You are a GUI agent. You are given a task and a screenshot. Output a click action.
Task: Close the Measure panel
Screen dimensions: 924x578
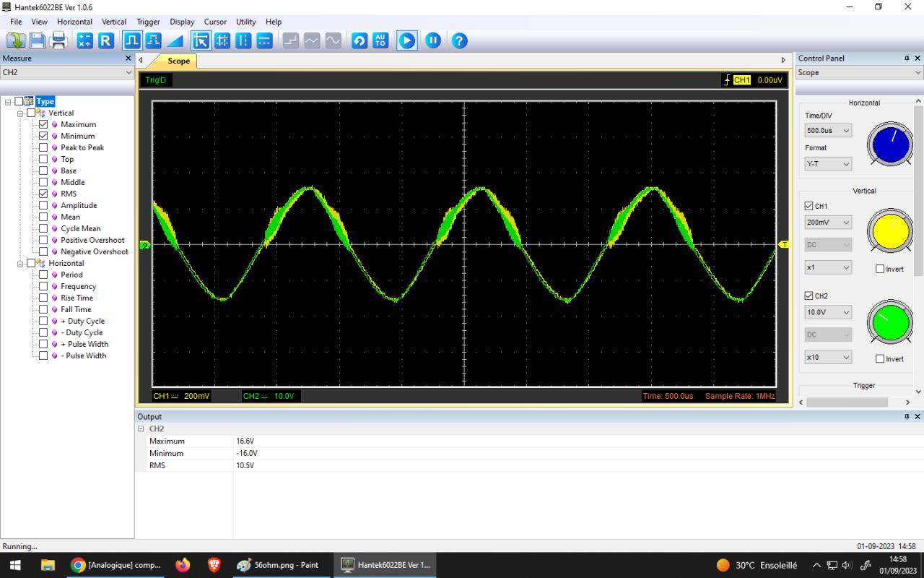pos(128,59)
